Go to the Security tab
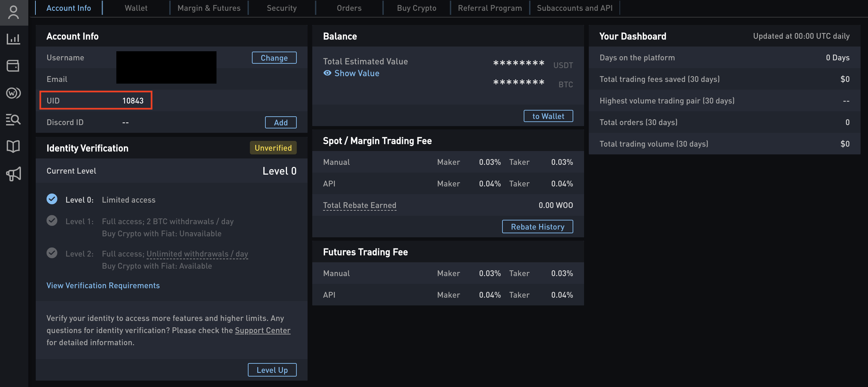This screenshot has width=868, height=387. pyautogui.click(x=282, y=8)
